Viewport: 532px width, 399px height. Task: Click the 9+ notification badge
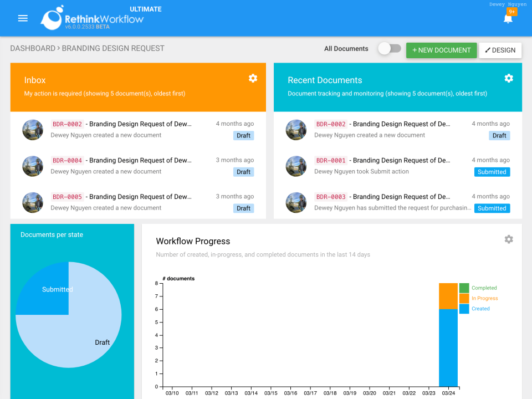tap(513, 11)
